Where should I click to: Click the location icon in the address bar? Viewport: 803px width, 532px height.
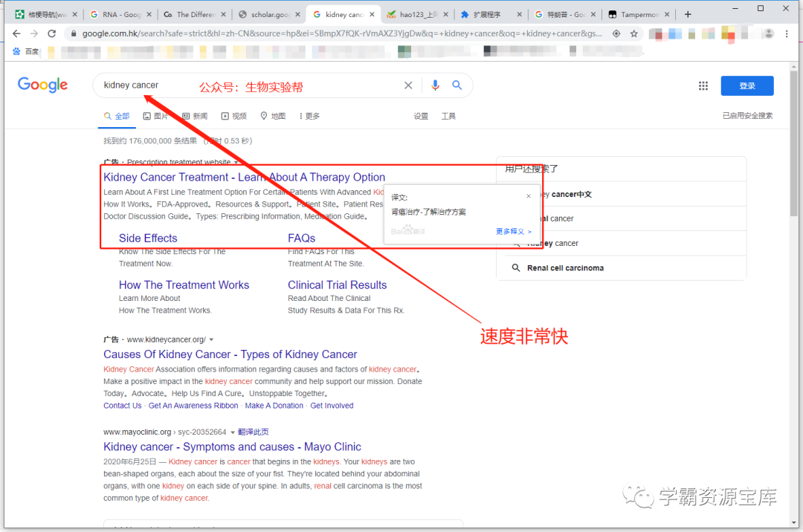pyautogui.click(x=616, y=33)
